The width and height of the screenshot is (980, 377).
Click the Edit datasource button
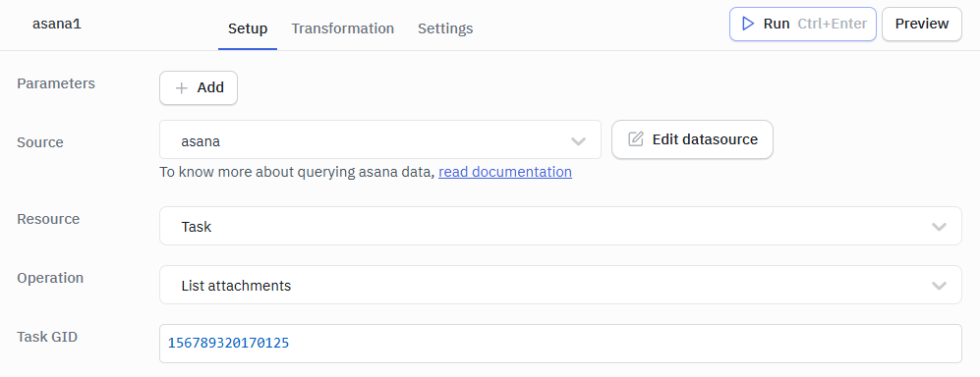692,139
